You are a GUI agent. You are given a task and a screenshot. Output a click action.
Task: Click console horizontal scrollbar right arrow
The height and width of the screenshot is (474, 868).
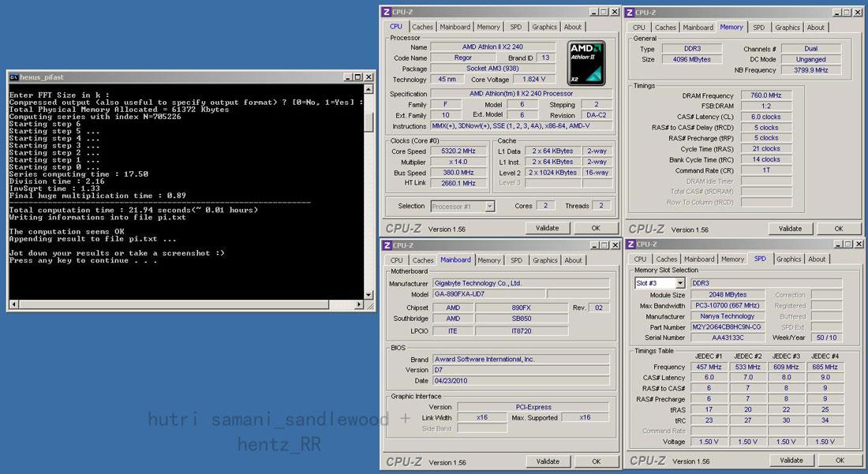tap(359, 304)
